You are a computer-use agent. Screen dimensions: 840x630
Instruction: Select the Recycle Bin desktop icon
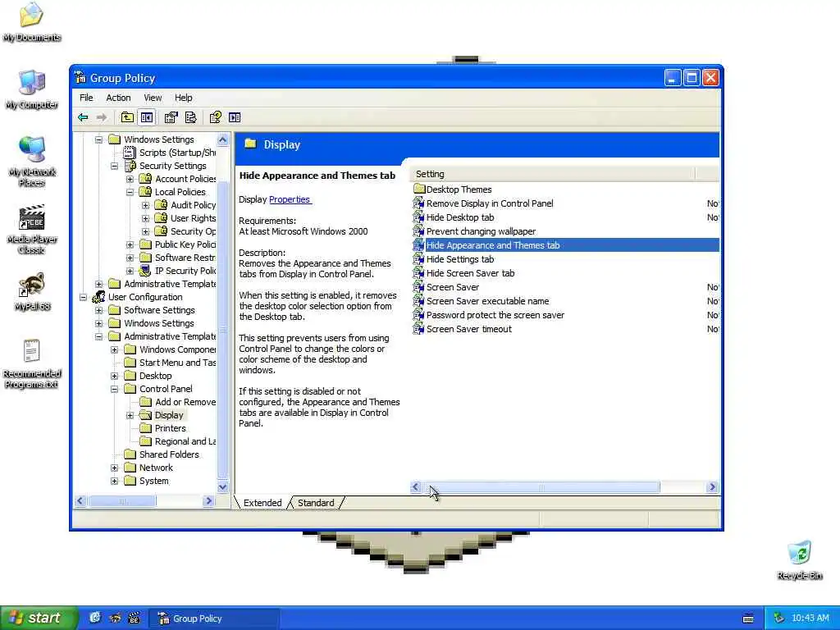[x=799, y=559]
